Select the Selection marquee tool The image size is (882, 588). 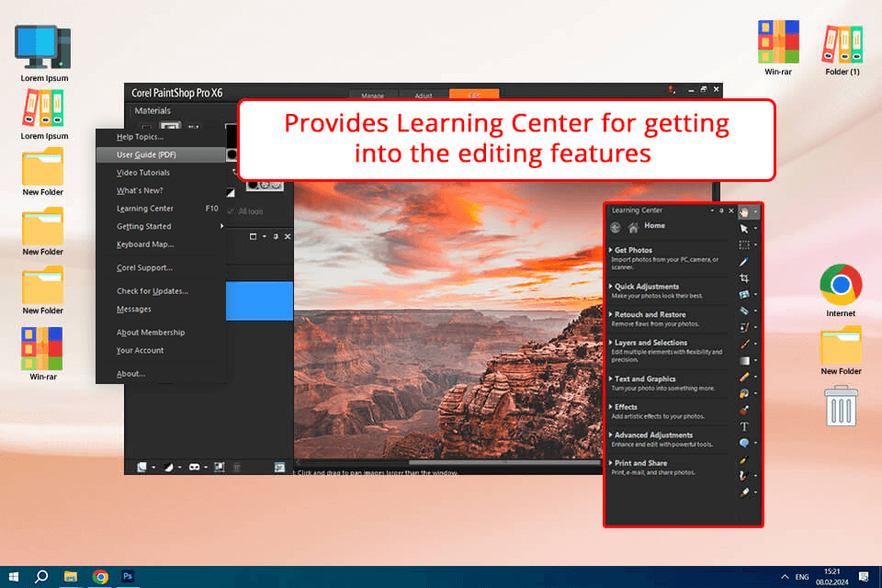(x=743, y=244)
